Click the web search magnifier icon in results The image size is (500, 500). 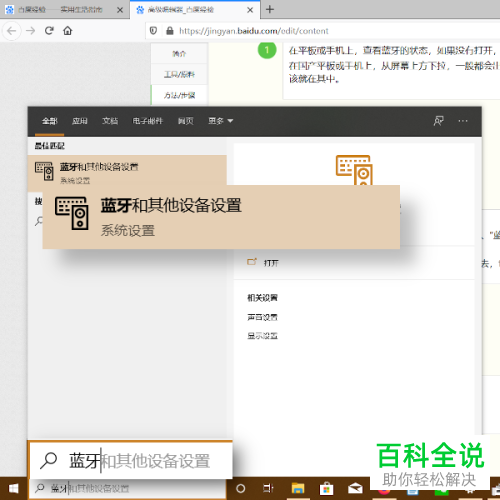(39, 221)
